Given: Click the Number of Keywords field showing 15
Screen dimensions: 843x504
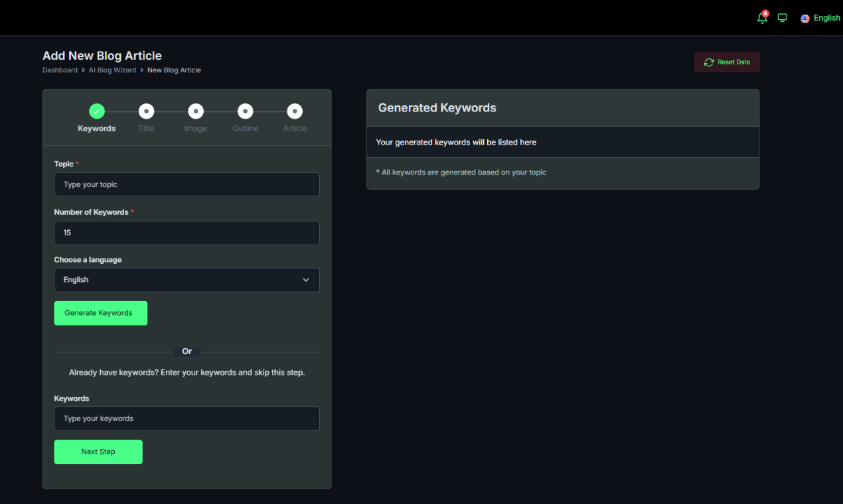Looking at the screenshot, I should [x=187, y=233].
